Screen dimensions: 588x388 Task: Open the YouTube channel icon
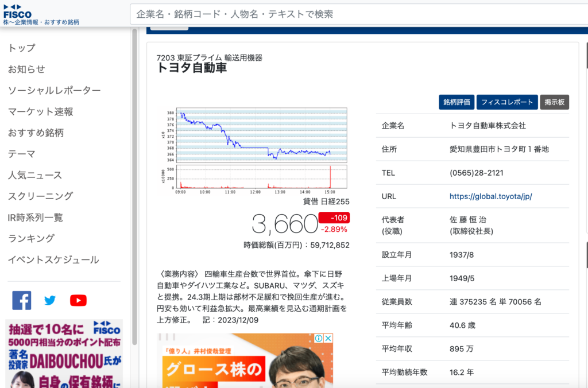pos(78,300)
